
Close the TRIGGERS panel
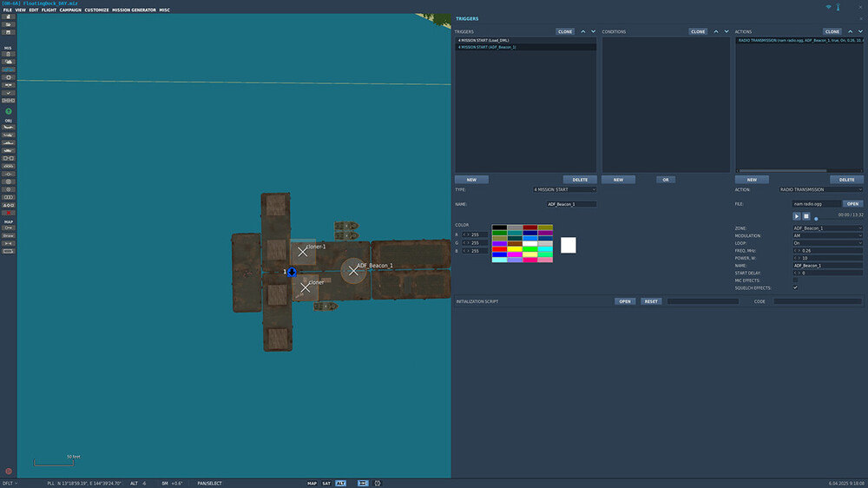click(860, 19)
